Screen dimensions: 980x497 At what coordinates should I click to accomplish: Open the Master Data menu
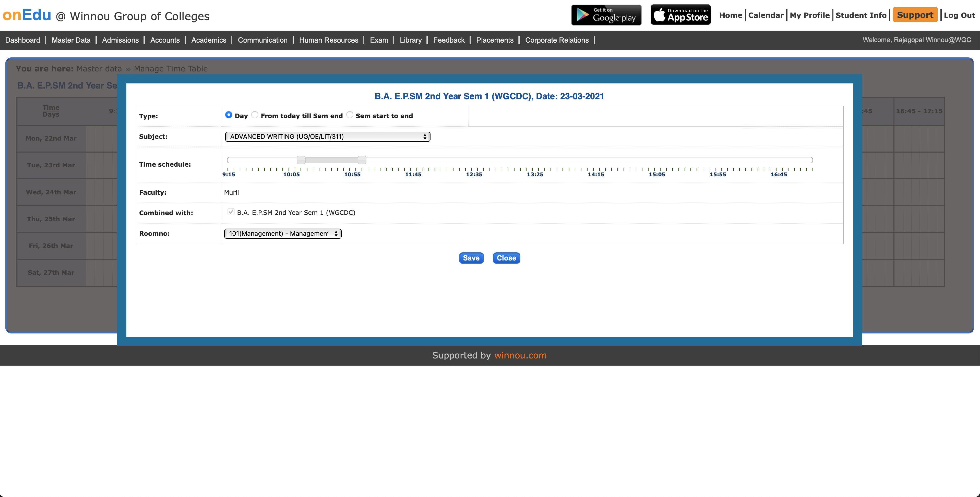(x=71, y=40)
